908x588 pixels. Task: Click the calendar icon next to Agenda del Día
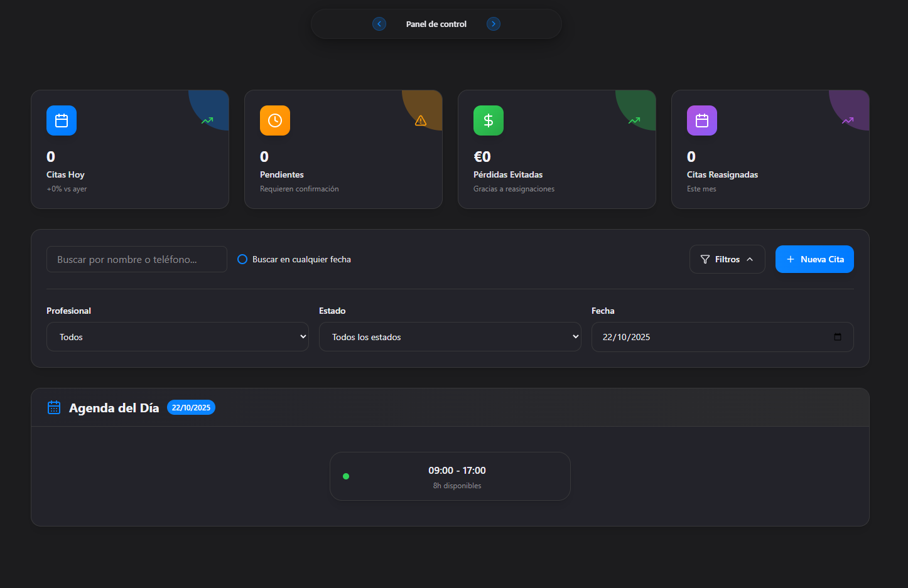(x=54, y=408)
